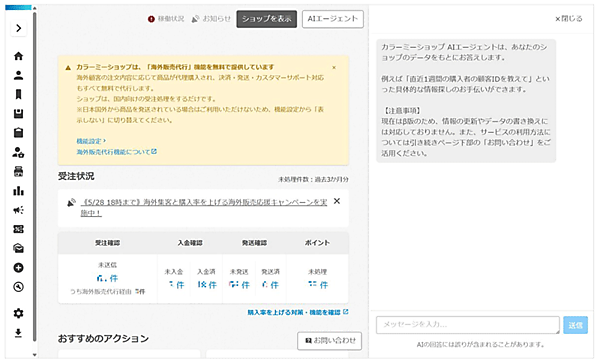Click the 発送確認 column header
Screen dimensions: 600x364
pos(254,243)
